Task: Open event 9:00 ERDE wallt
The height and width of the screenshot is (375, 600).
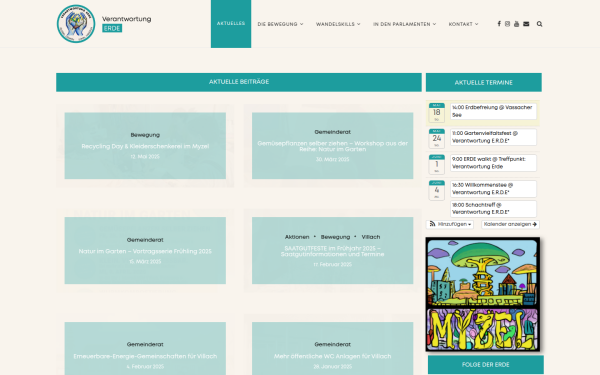Action: [x=493, y=163]
